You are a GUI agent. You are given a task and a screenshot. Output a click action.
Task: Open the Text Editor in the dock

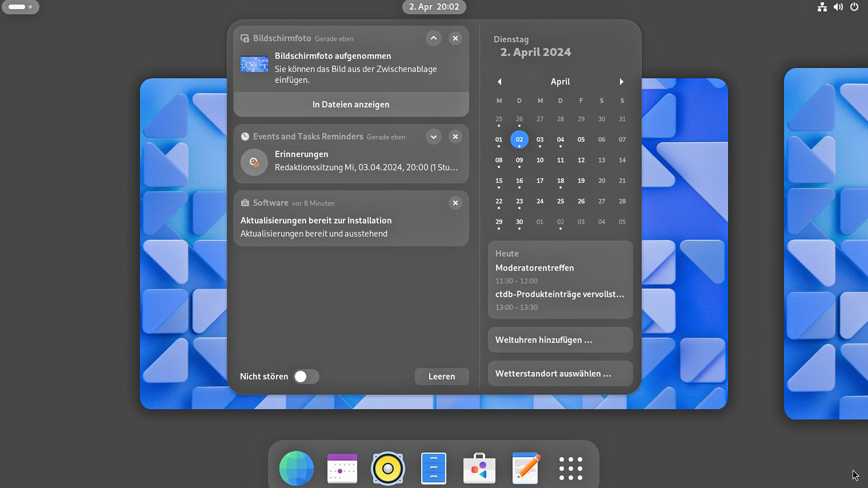(525, 468)
